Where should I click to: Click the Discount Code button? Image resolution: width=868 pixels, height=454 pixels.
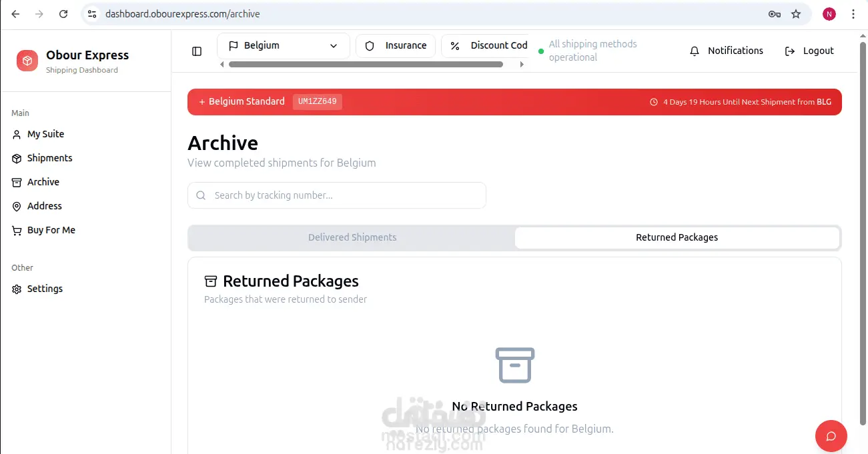click(485, 46)
